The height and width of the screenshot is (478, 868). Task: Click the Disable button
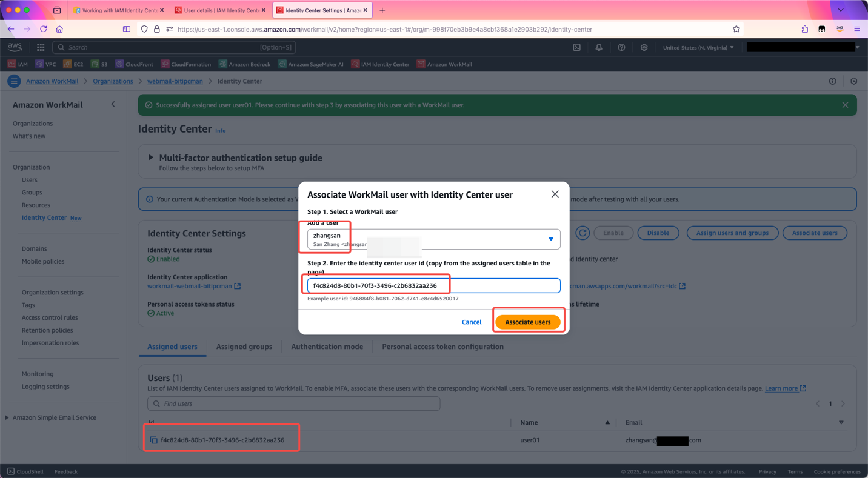(x=658, y=233)
